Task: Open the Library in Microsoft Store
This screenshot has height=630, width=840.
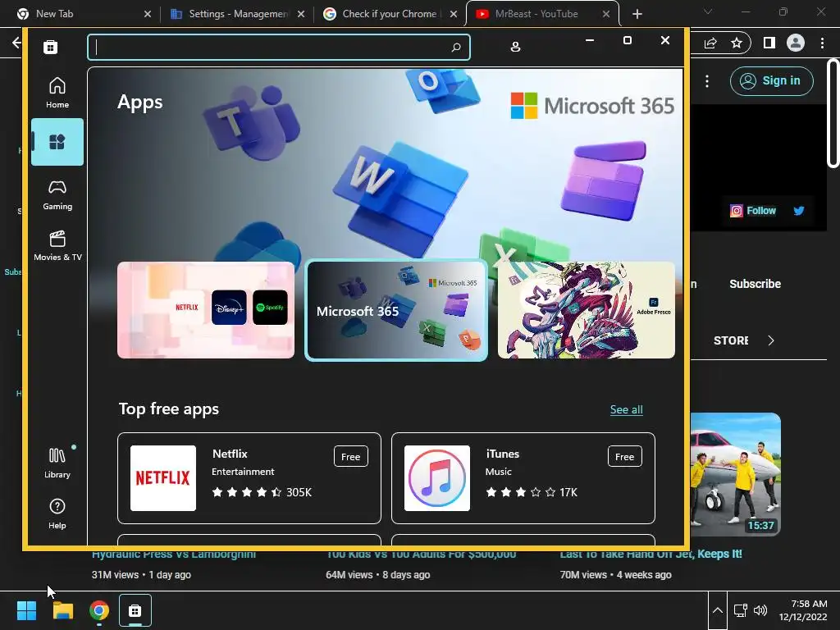Action: pyautogui.click(x=57, y=463)
